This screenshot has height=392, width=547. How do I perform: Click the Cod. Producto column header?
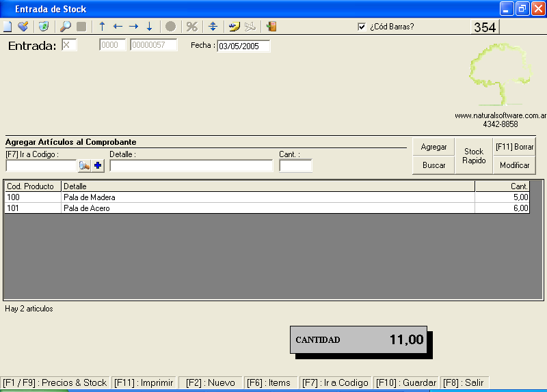coord(33,186)
